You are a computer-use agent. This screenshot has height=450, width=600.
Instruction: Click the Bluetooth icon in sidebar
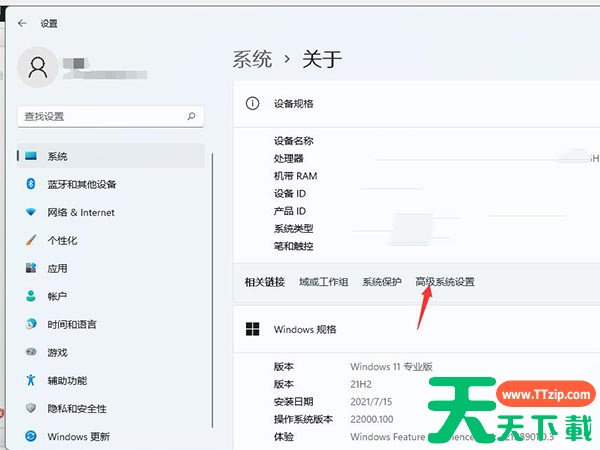point(31,184)
